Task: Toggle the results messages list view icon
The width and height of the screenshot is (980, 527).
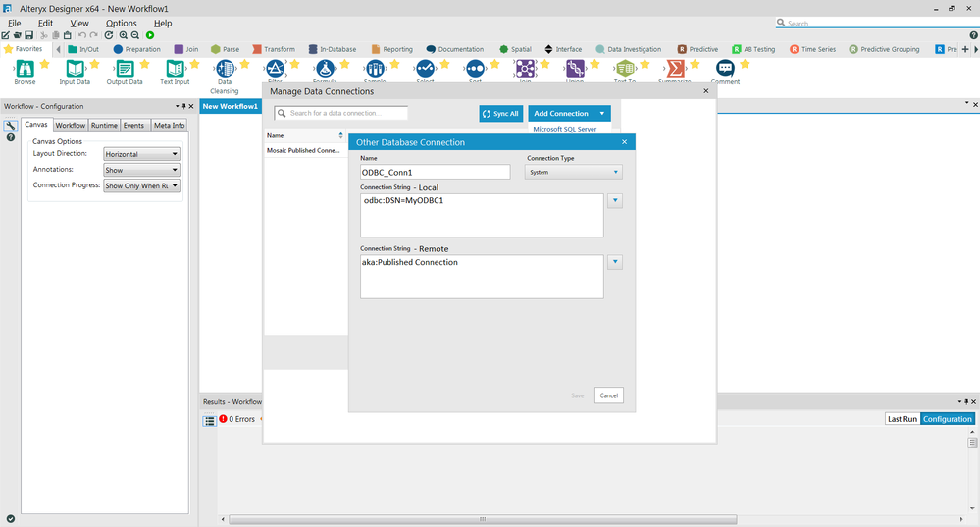Action: coord(209,421)
